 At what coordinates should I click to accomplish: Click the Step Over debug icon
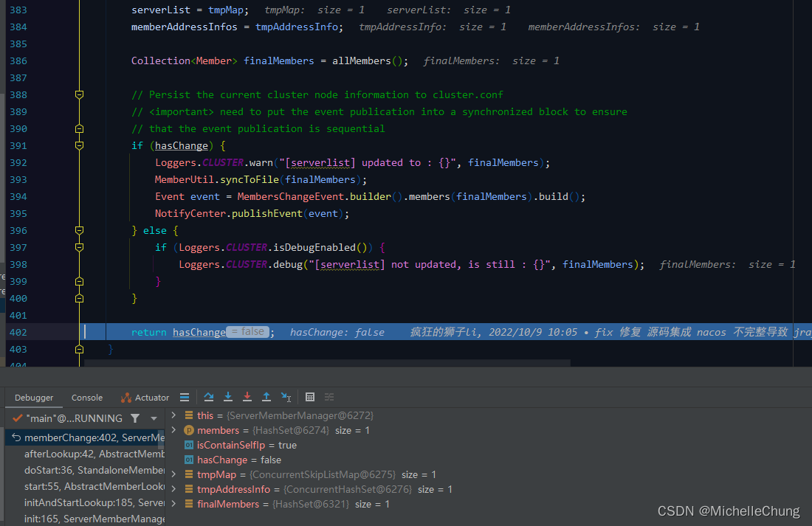[209, 397]
